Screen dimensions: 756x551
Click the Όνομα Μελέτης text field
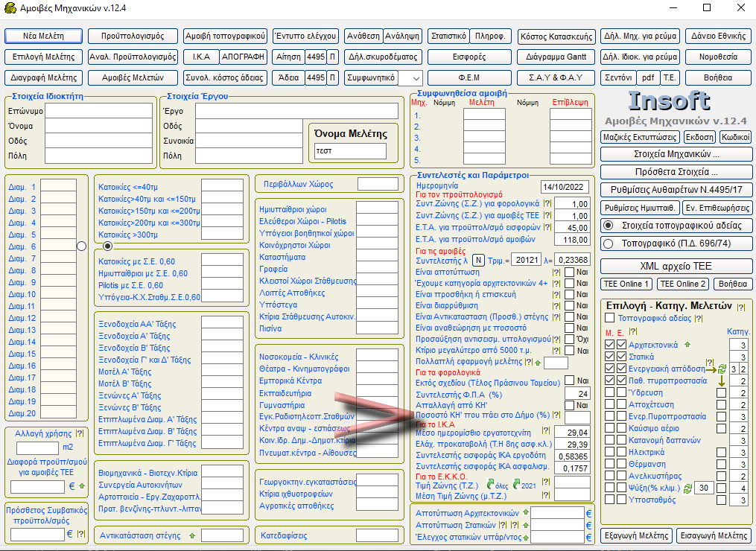pos(350,151)
